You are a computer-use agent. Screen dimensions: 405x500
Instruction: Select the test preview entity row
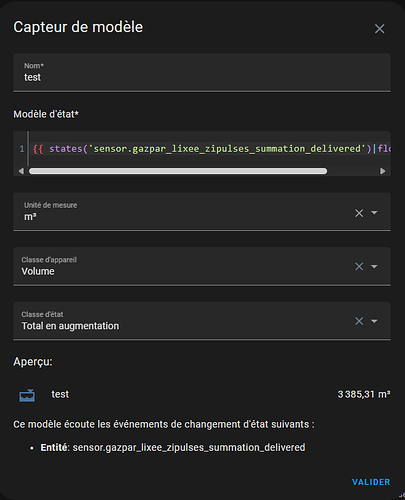[x=202, y=395]
